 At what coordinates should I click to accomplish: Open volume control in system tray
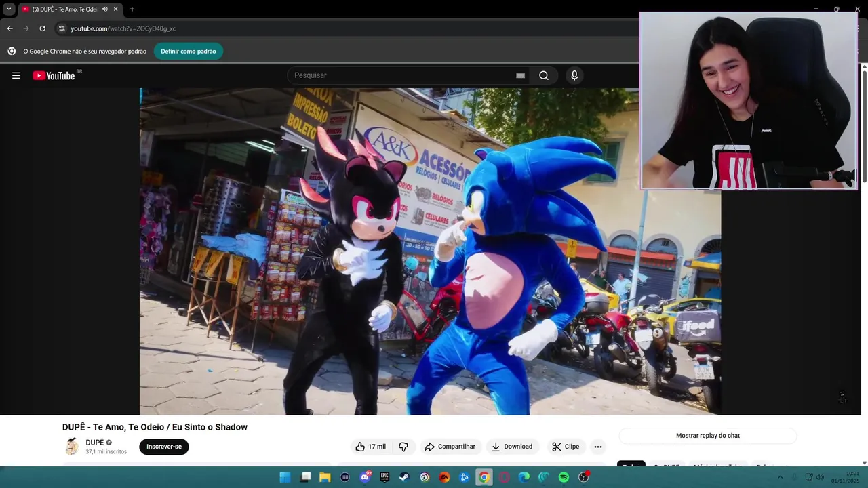820,477
